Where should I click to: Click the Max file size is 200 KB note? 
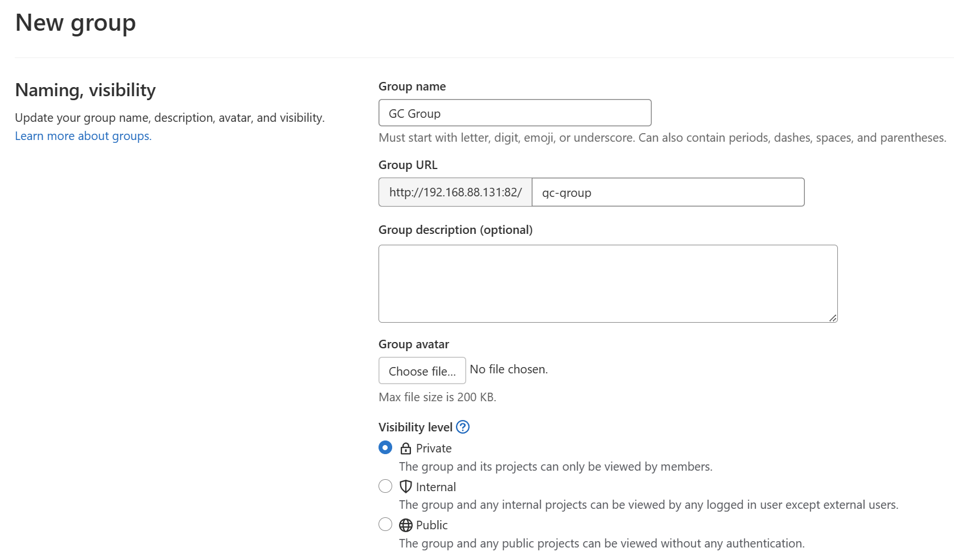point(437,397)
